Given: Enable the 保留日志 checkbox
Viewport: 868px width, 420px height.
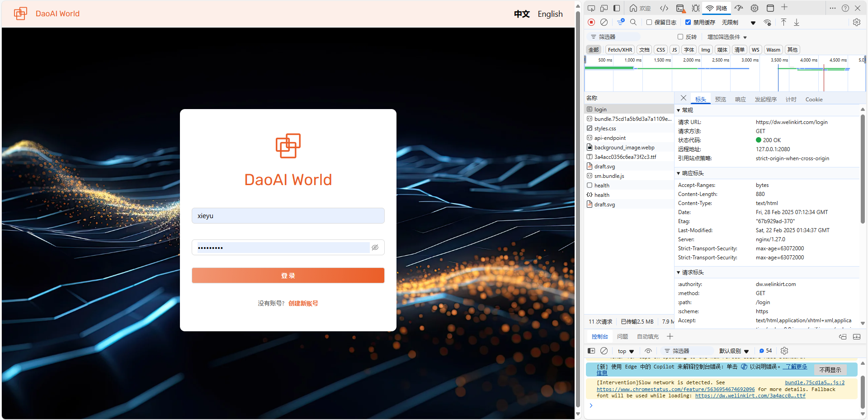Looking at the screenshot, I should [x=649, y=22].
